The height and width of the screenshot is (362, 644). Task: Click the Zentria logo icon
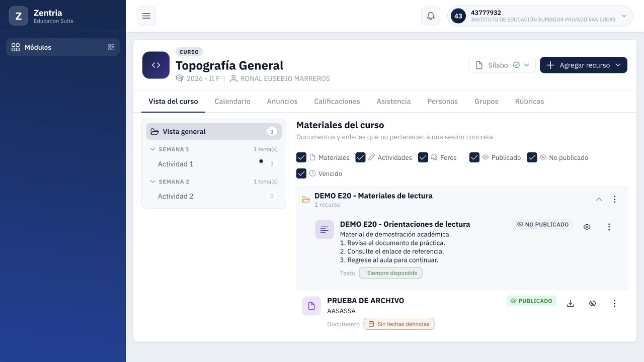coord(19,16)
